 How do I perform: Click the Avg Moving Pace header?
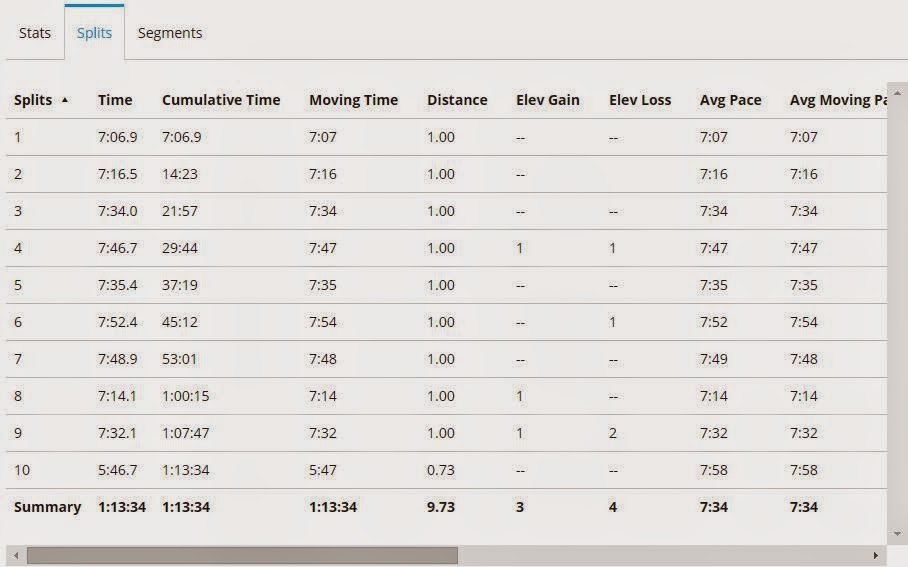coord(838,100)
